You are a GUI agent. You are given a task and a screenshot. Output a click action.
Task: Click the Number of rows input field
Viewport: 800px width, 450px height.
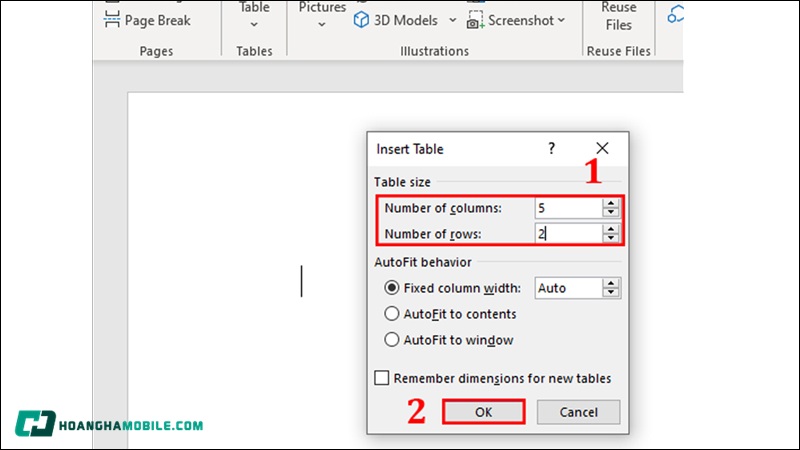[568, 234]
